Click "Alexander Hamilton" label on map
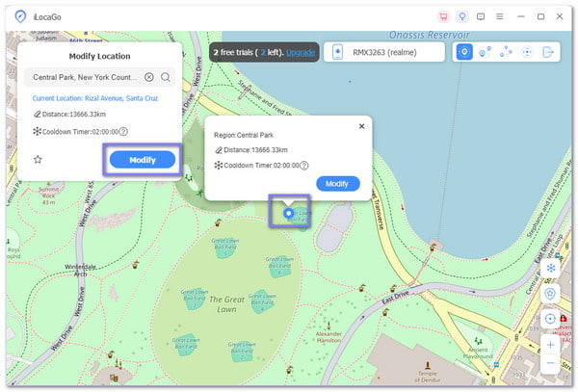 pyautogui.click(x=328, y=337)
